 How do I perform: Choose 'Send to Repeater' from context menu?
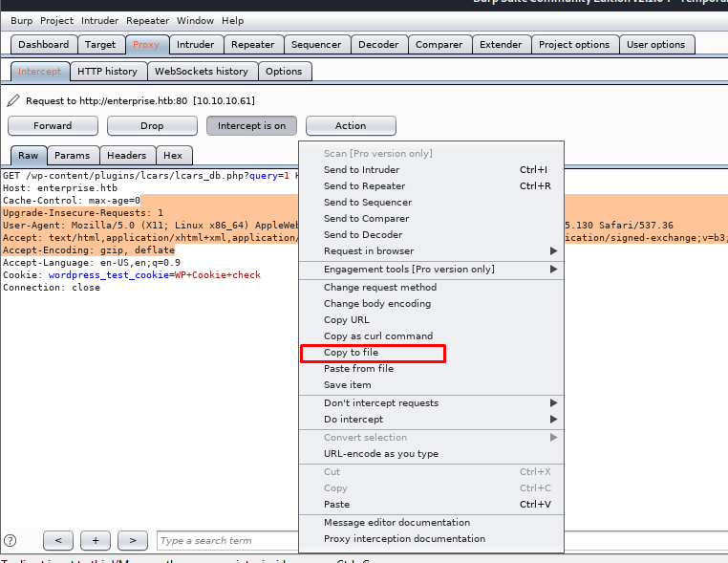[x=431, y=185]
